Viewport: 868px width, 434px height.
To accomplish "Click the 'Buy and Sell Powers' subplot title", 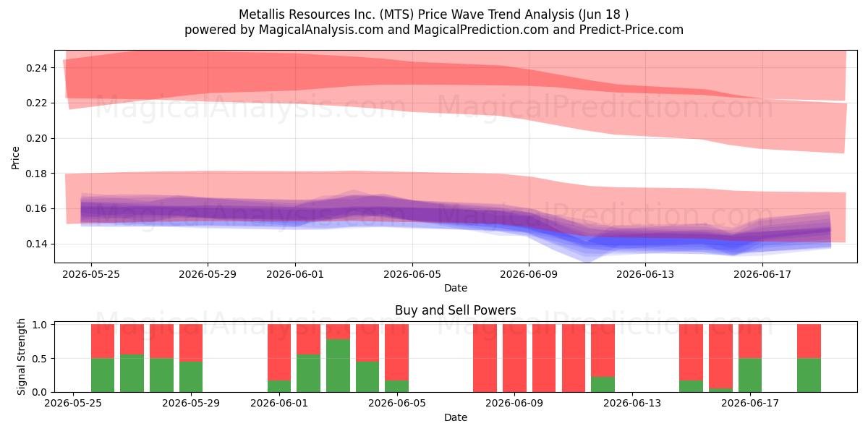I will (x=456, y=310).
